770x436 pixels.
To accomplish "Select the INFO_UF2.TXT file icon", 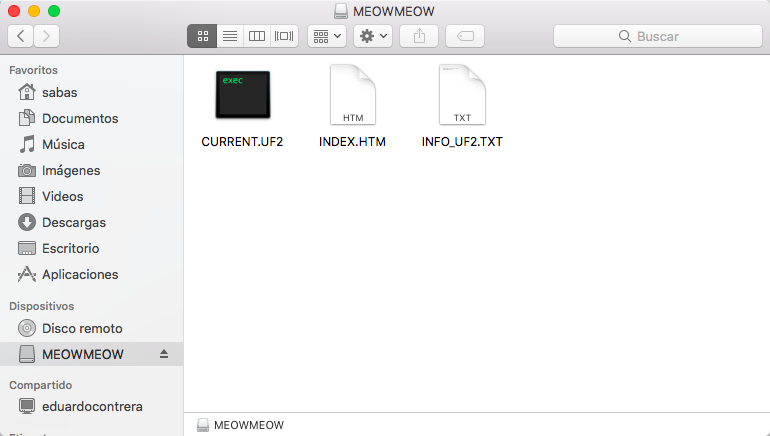I will pyautogui.click(x=462, y=94).
